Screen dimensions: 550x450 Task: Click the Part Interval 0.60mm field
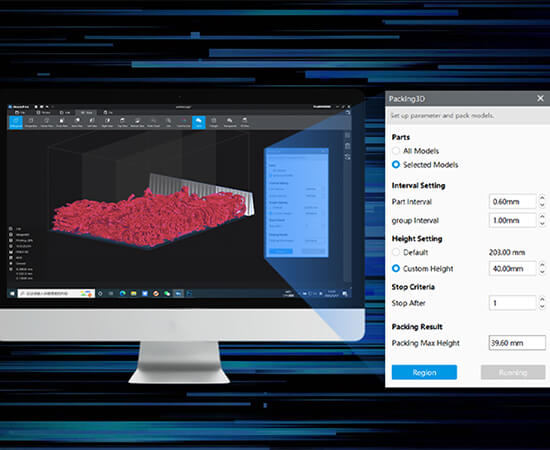tap(512, 202)
